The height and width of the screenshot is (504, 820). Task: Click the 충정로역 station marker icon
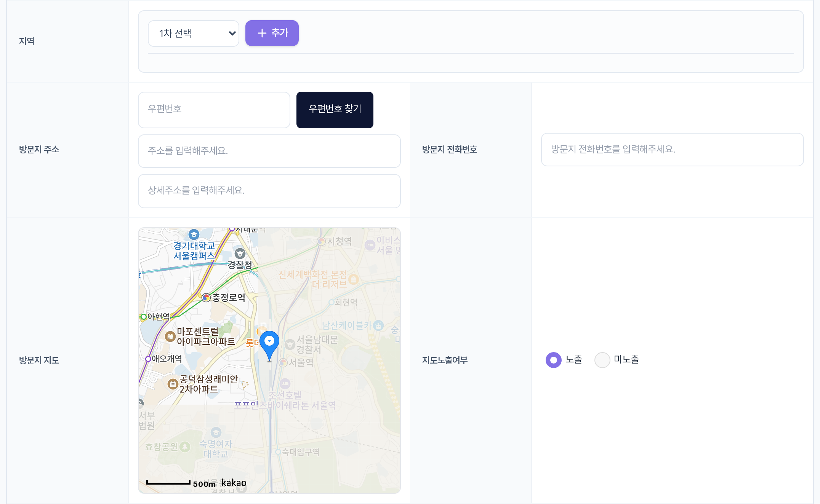(206, 297)
